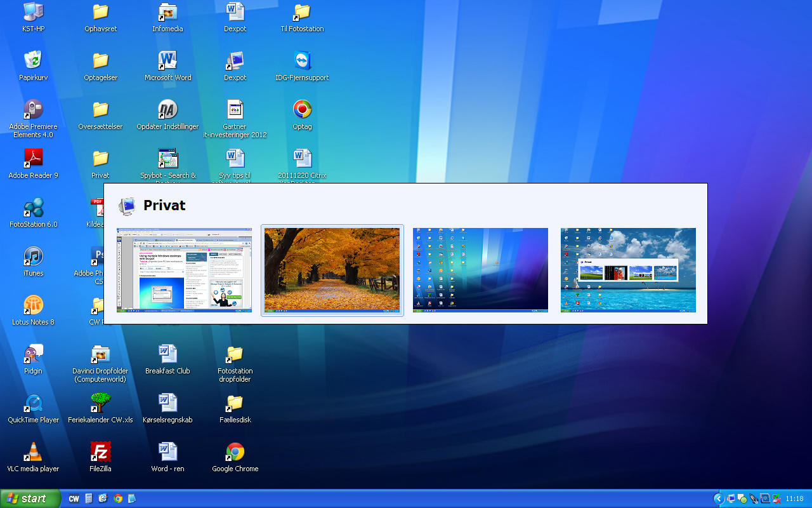Select the autumn forest desktop thumbnail

(332, 270)
